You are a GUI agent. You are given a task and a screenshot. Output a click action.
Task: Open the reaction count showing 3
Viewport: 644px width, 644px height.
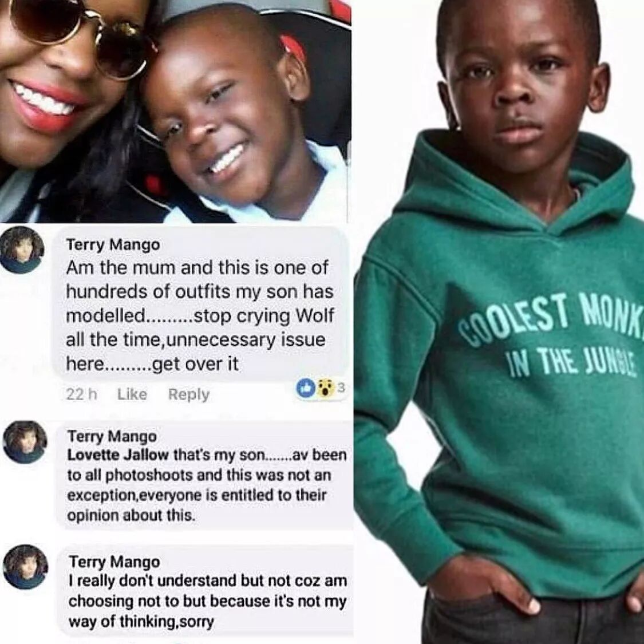(341, 388)
